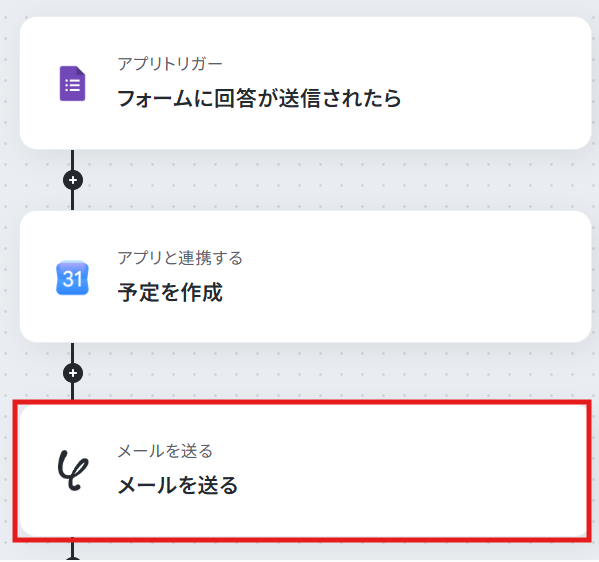The height and width of the screenshot is (562, 599).
Task: Add step via plus below form trigger
Action: (73, 180)
